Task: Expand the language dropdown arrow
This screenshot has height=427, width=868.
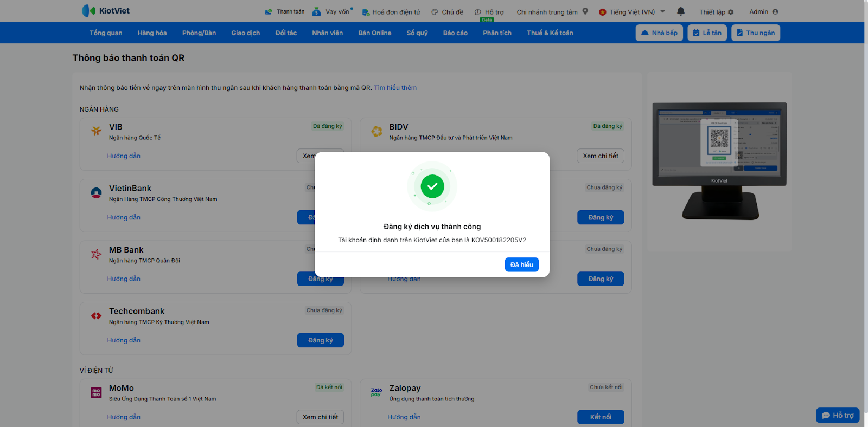Action: [x=663, y=11]
